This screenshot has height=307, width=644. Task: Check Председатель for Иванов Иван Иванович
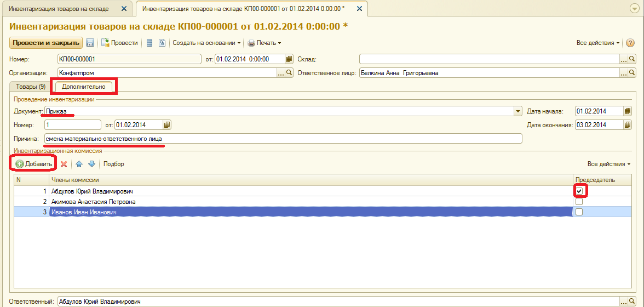point(579,212)
